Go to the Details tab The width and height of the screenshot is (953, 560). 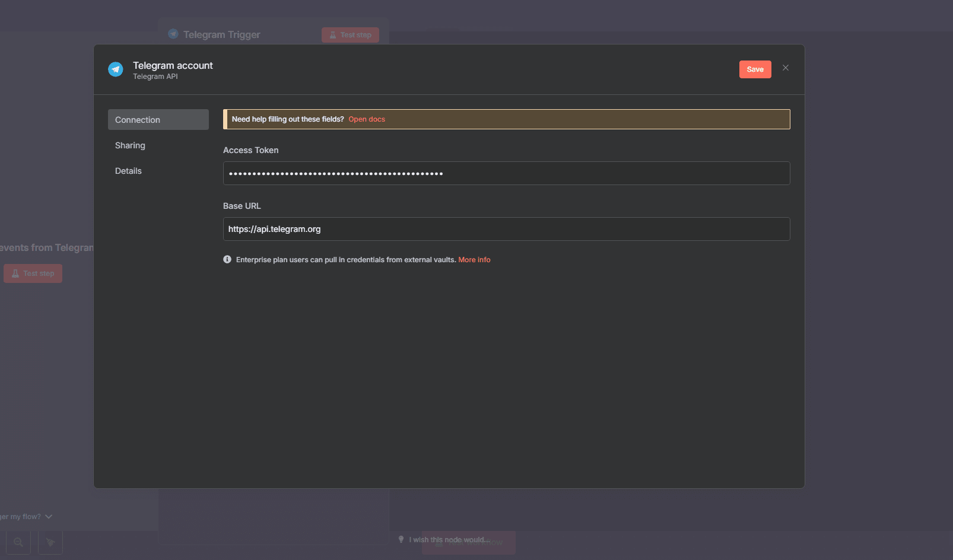[128, 171]
